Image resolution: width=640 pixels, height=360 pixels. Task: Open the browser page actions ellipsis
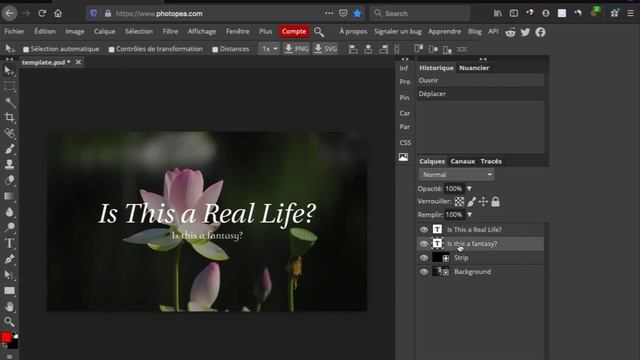pyautogui.click(x=329, y=13)
